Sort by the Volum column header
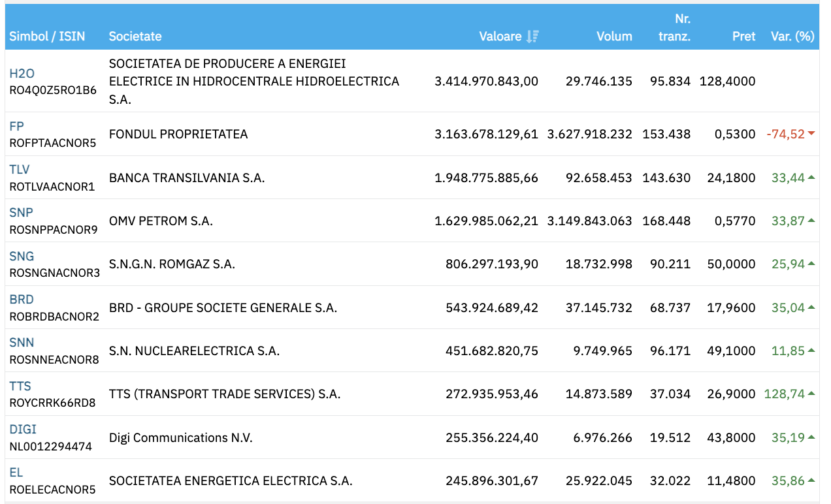 tap(614, 37)
